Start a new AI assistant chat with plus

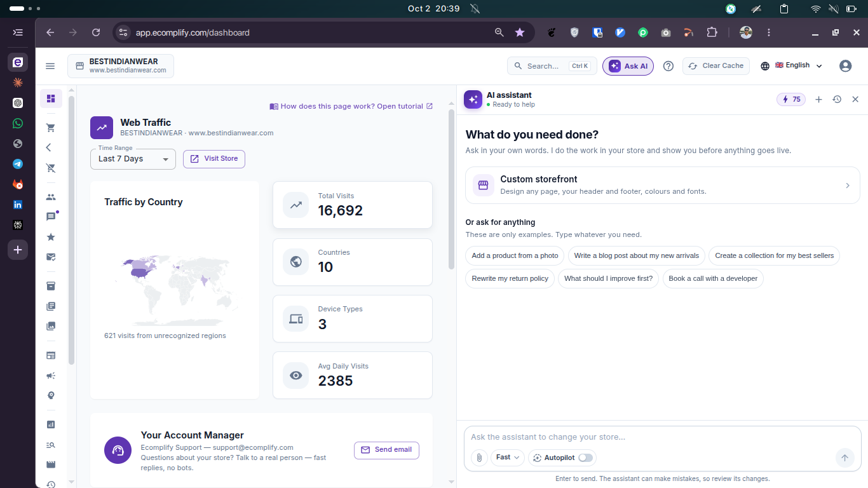point(818,99)
